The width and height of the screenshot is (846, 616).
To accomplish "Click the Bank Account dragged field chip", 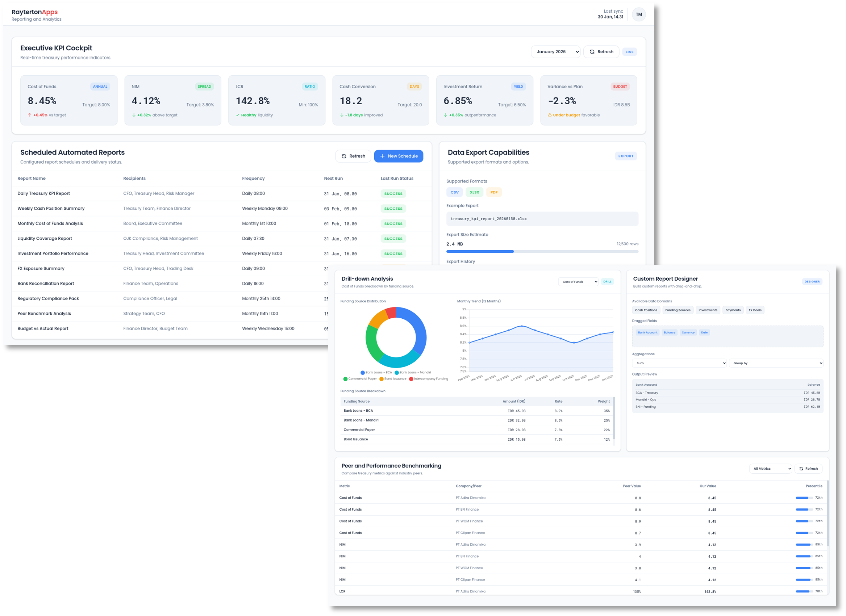I will (647, 332).
